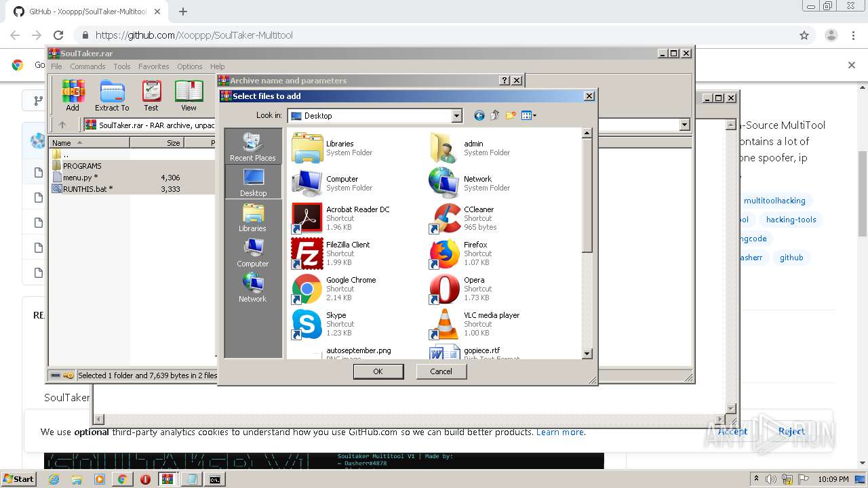Screen dimensions: 868x488
Task: Click Chrome address bar URL
Action: [x=194, y=35]
